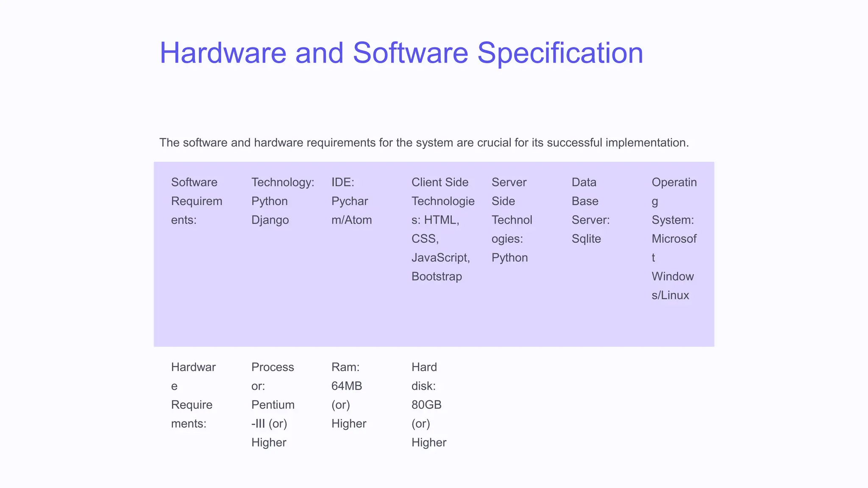Select the Client Side Technologies cell

pos(443,229)
